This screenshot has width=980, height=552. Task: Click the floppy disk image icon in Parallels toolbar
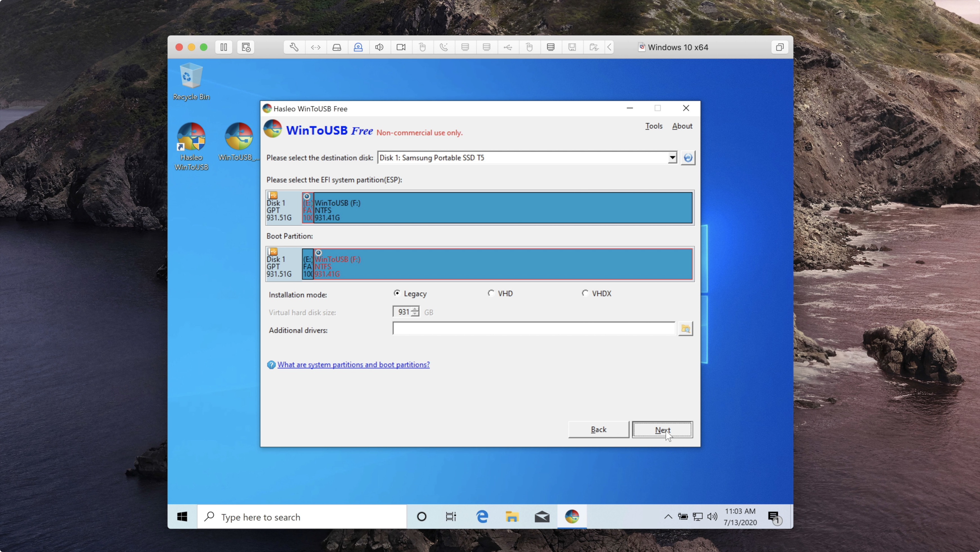pos(572,47)
